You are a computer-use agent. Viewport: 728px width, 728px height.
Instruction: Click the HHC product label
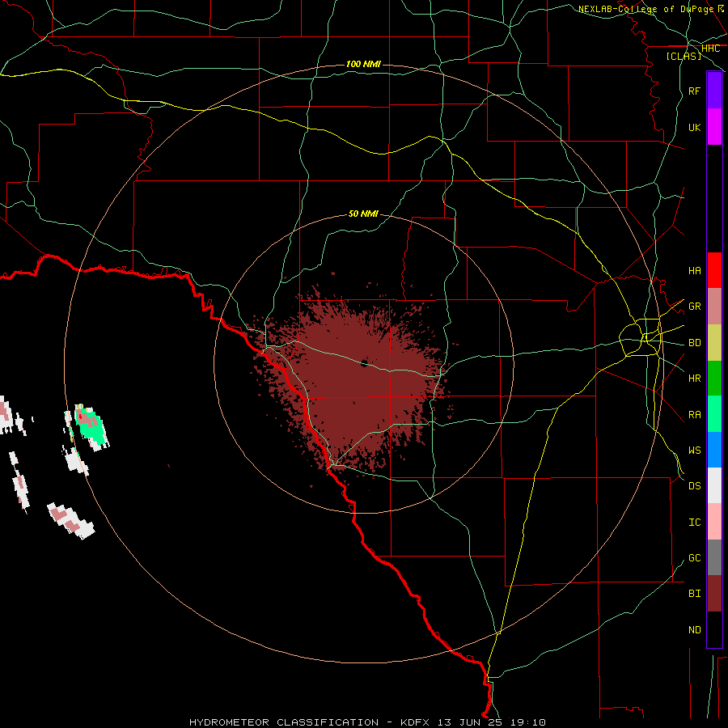(x=710, y=49)
